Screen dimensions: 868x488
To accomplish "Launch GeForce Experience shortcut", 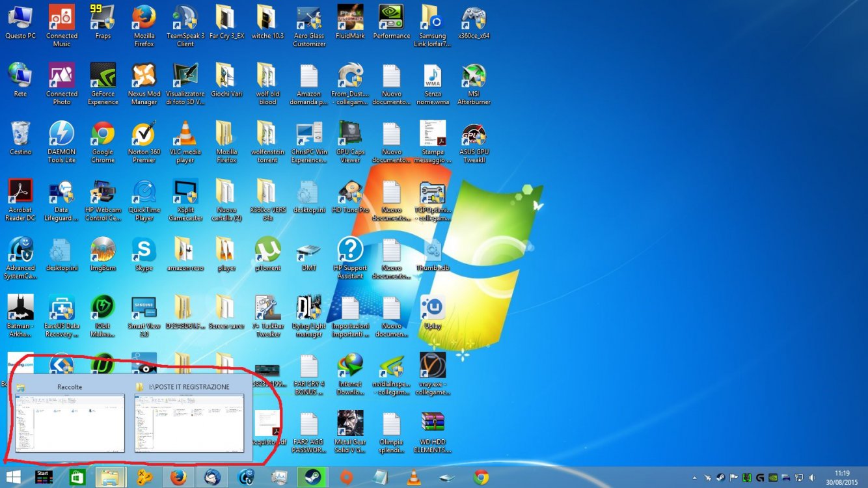I will [x=103, y=84].
